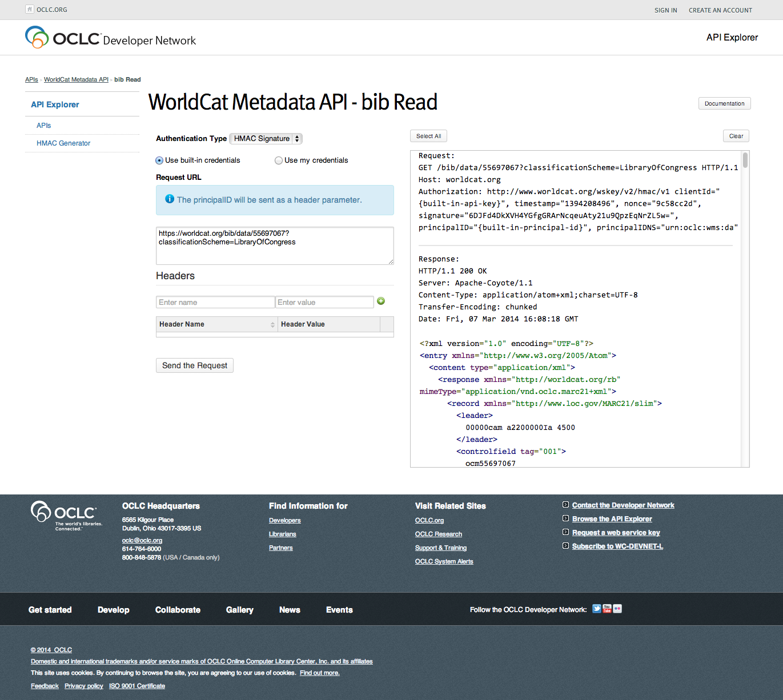Viewport: 783px width, 700px height.
Task: Open the Twitter icon in footer
Action: click(597, 609)
